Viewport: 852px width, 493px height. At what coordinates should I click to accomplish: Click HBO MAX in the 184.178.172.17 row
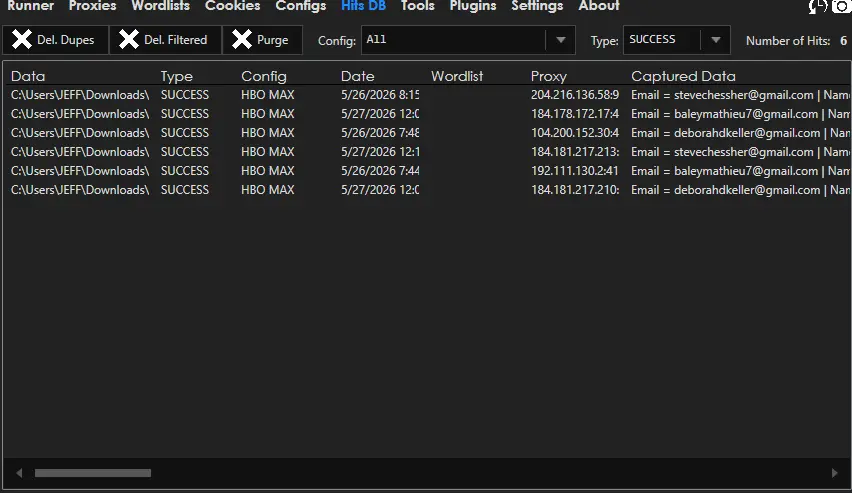[268, 114]
